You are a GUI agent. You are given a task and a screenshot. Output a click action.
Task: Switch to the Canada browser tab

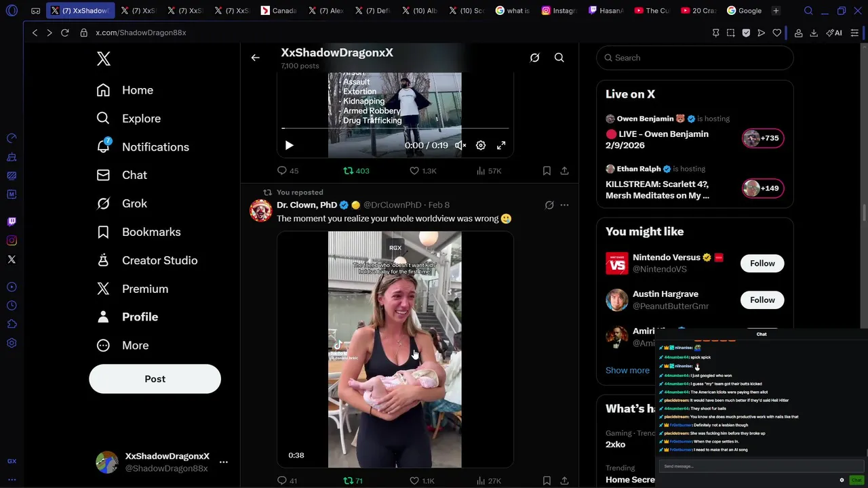(280, 11)
